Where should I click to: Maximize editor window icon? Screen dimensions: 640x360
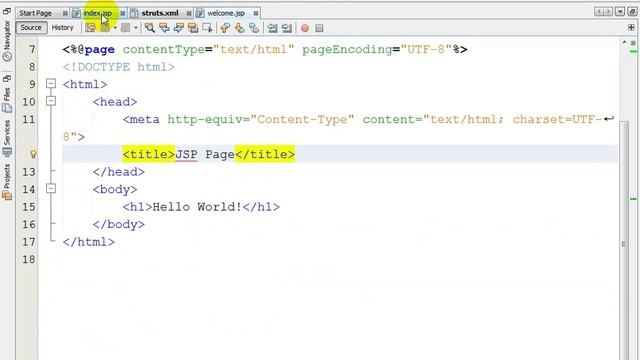pyautogui.click(x=632, y=12)
